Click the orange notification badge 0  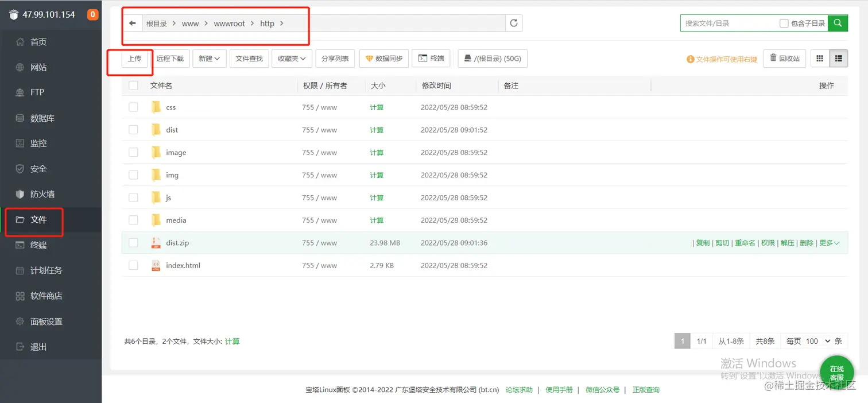92,15
